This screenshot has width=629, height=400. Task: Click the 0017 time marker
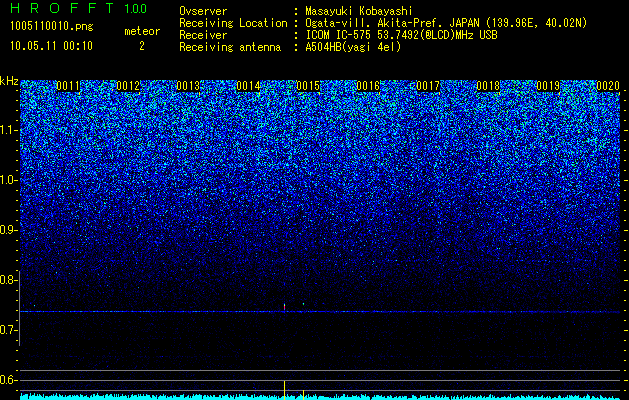(x=428, y=86)
